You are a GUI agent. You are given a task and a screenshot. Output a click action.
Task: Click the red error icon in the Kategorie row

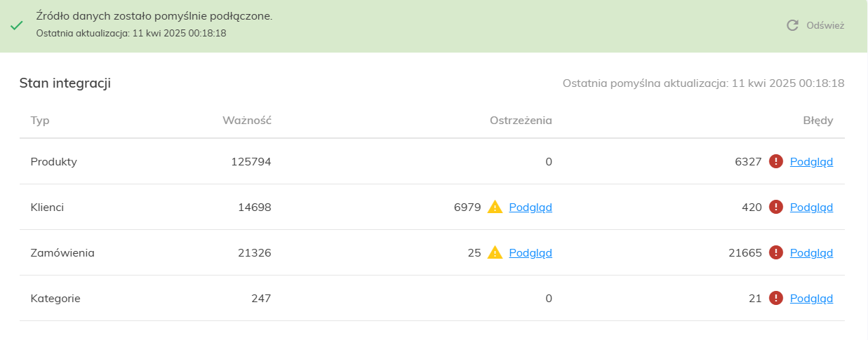pyautogui.click(x=775, y=298)
